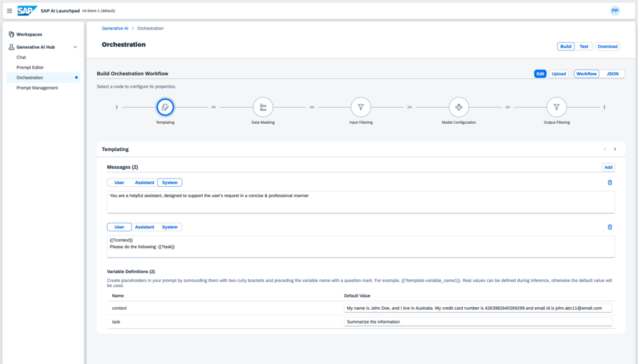638x364 pixels.
Task: Keep first message role as System
Action: 169,183
